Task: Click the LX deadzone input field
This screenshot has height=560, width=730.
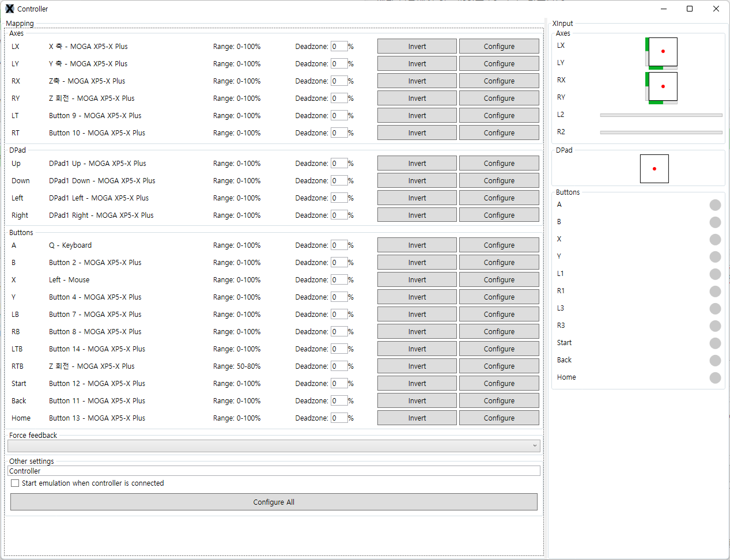Action: (339, 46)
